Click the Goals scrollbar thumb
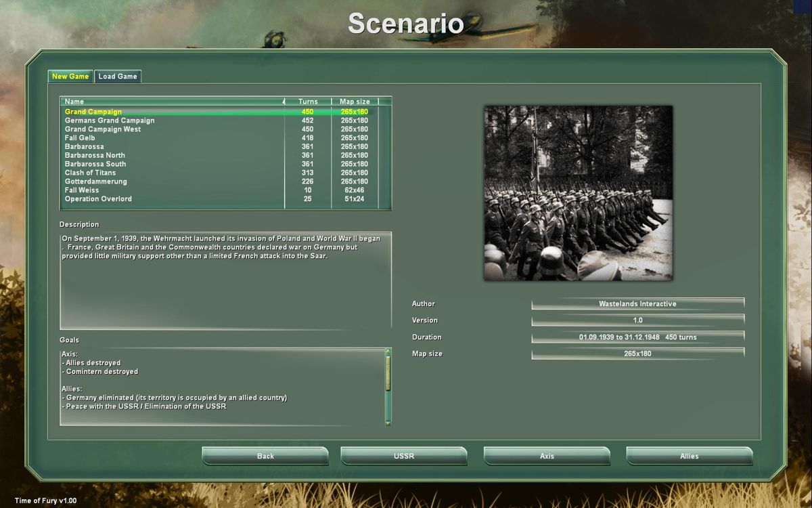 point(388,373)
